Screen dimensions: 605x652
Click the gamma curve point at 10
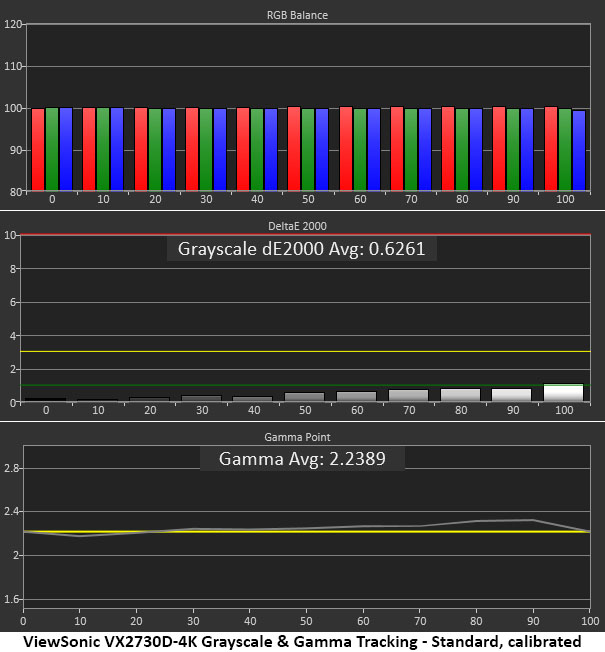tap(80, 536)
